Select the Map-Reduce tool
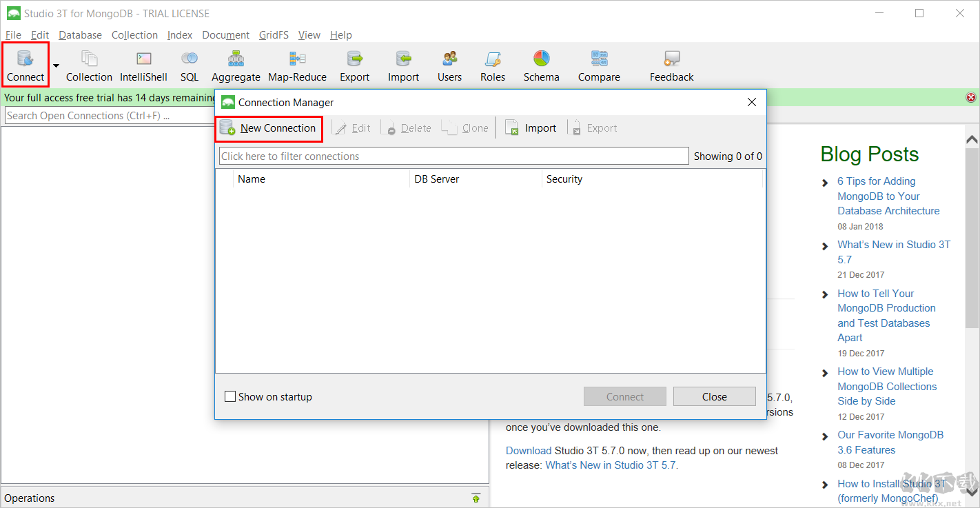This screenshot has height=508, width=980. tap(297, 65)
